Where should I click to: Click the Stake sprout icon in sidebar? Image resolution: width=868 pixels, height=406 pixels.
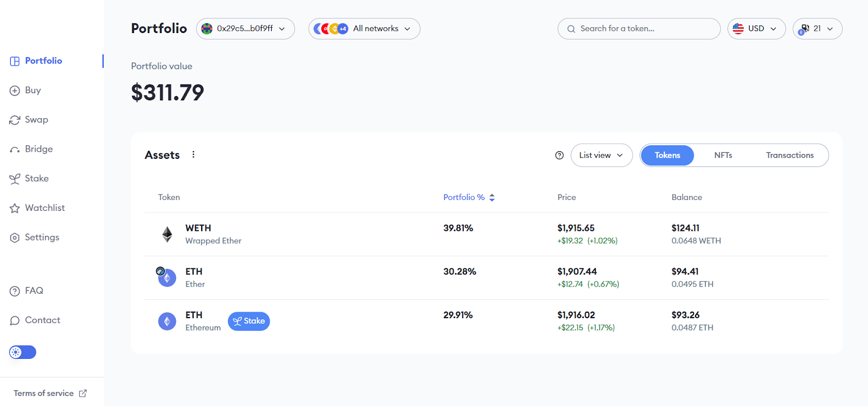click(x=15, y=179)
